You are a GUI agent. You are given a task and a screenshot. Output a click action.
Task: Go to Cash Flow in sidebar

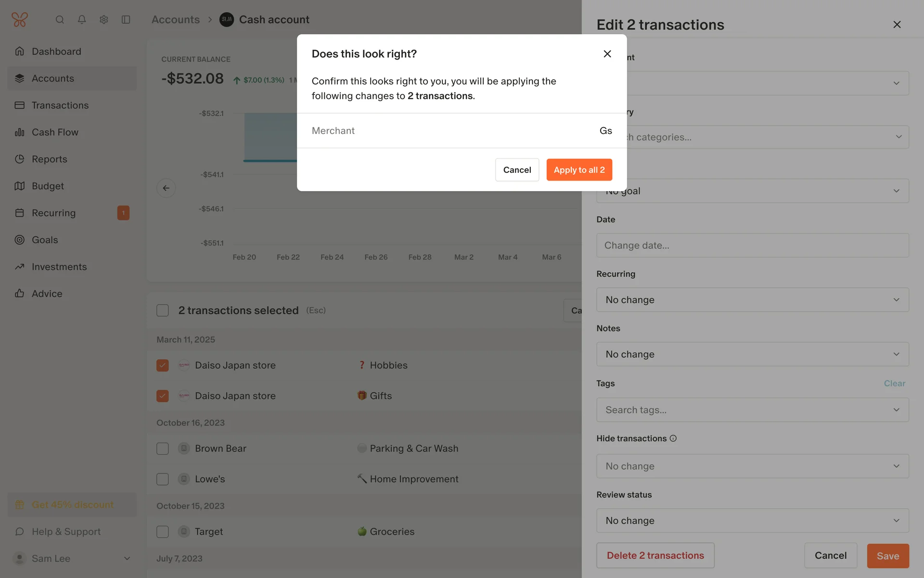(x=55, y=132)
